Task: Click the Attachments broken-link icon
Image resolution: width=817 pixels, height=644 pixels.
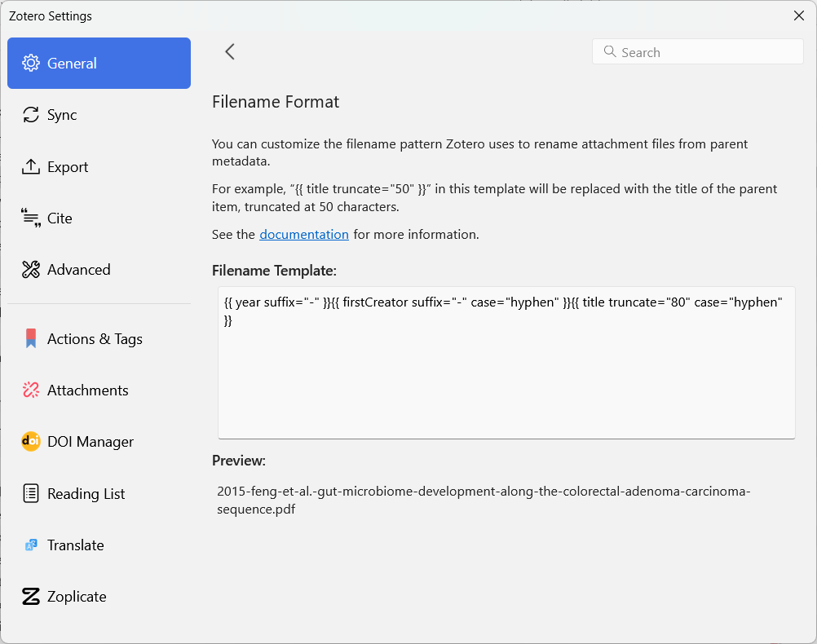Action: click(x=31, y=390)
